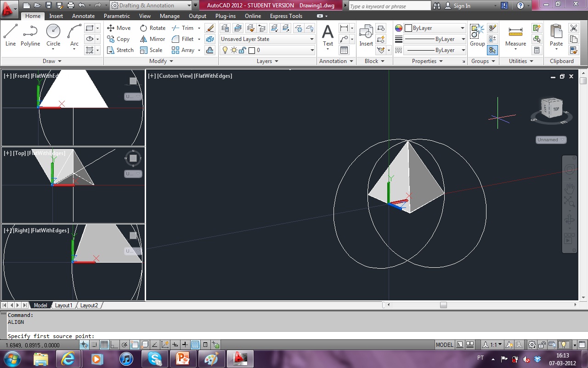Activate the Fillet command
Viewport: 588px width, 368px height.
point(183,39)
